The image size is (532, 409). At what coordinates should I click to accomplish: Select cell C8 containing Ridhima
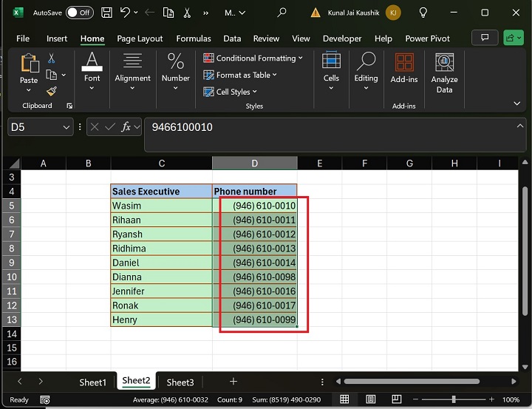(x=161, y=249)
